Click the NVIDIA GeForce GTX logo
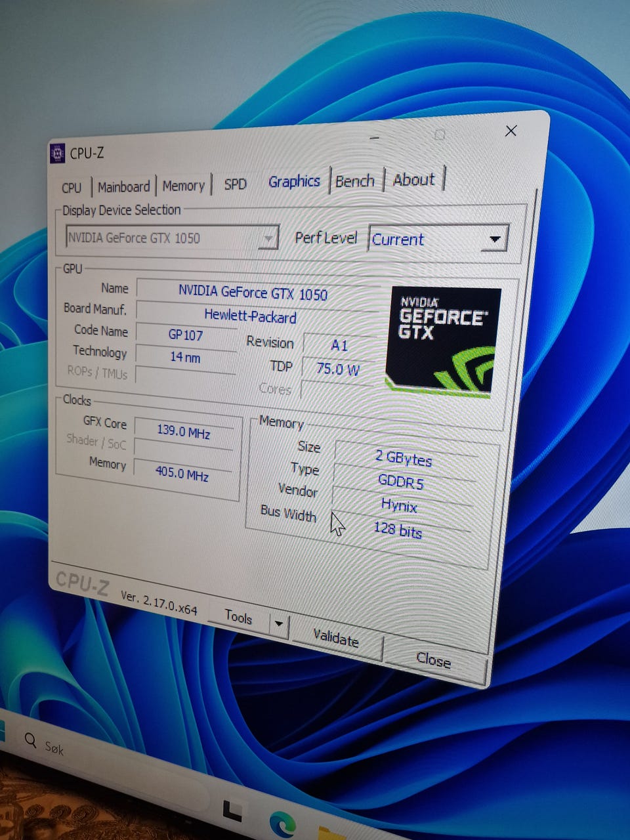Viewport: 630px width, 840px height. pos(443,341)
